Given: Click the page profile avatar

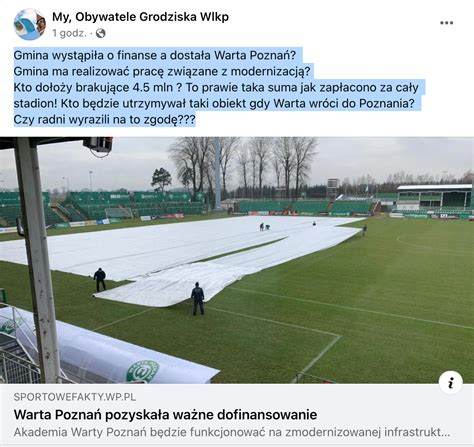Looking at the screenshot, I should tap(30, 24).
